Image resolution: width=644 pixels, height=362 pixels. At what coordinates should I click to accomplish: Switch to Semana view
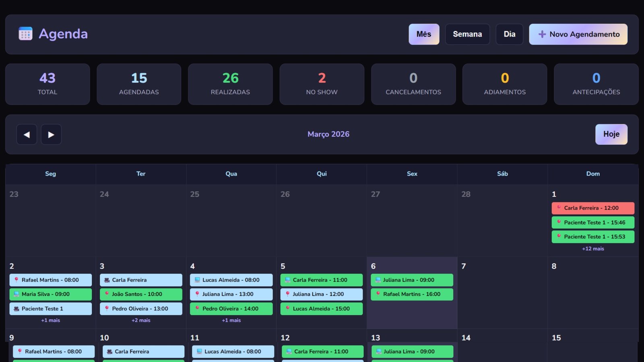click(x=467, y=34)
